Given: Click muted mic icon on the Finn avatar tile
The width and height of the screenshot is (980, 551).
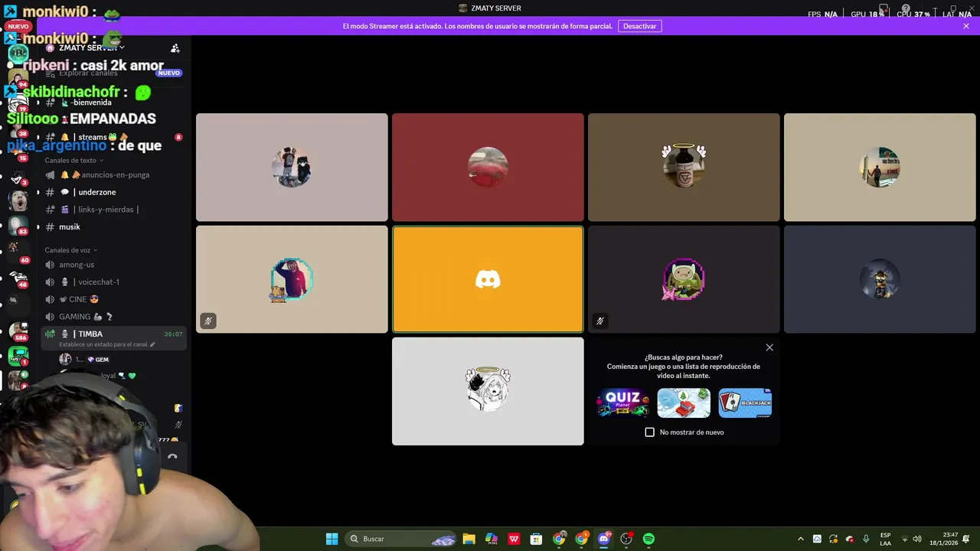Looking at the screenshot, I should pyautogui.click(x=600, y=321).
